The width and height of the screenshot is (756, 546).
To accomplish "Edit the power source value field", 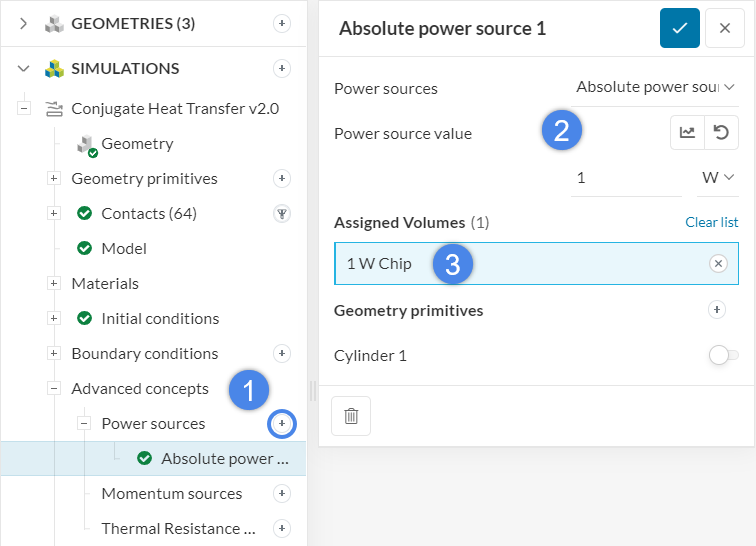I will [626, 178].
